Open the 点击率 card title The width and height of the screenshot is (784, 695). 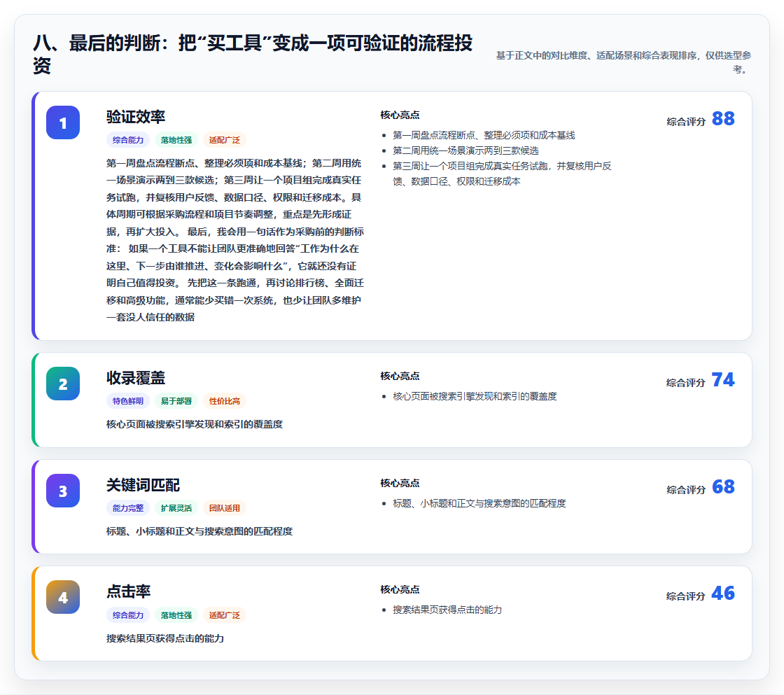[129, 591]
